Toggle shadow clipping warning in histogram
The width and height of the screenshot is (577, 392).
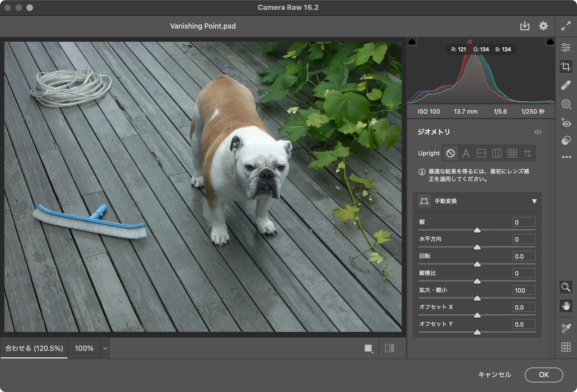click(412, 42)
